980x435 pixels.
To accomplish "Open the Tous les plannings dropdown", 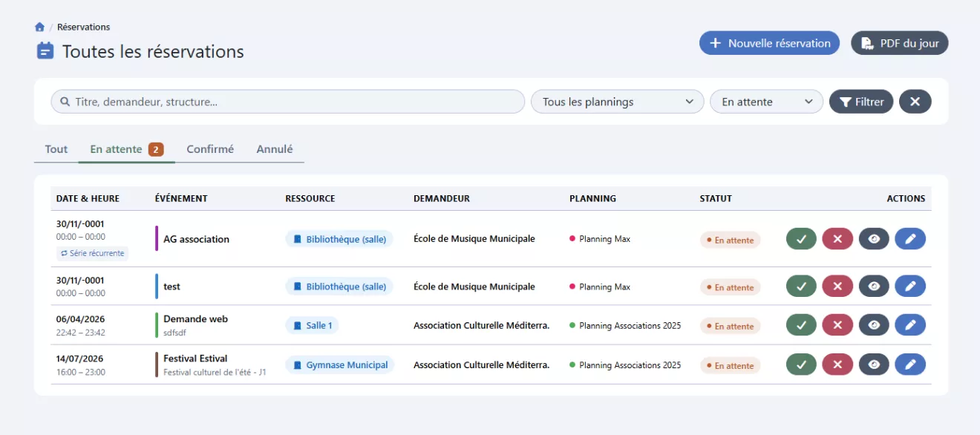I will pyautogui.click(x=617, y=102).
